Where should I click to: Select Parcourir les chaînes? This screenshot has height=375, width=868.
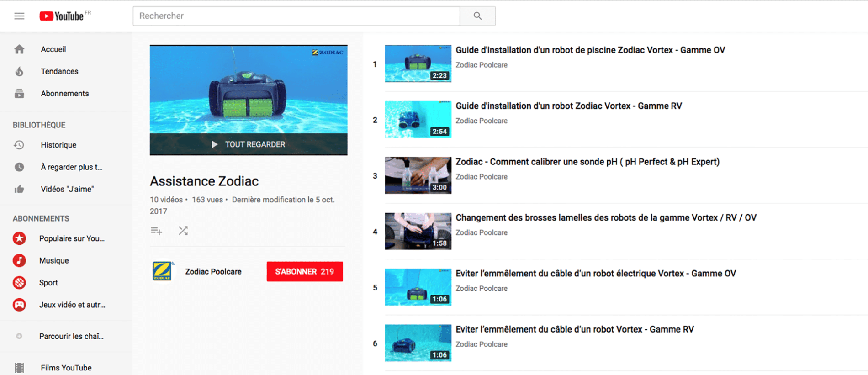[71, 336]
